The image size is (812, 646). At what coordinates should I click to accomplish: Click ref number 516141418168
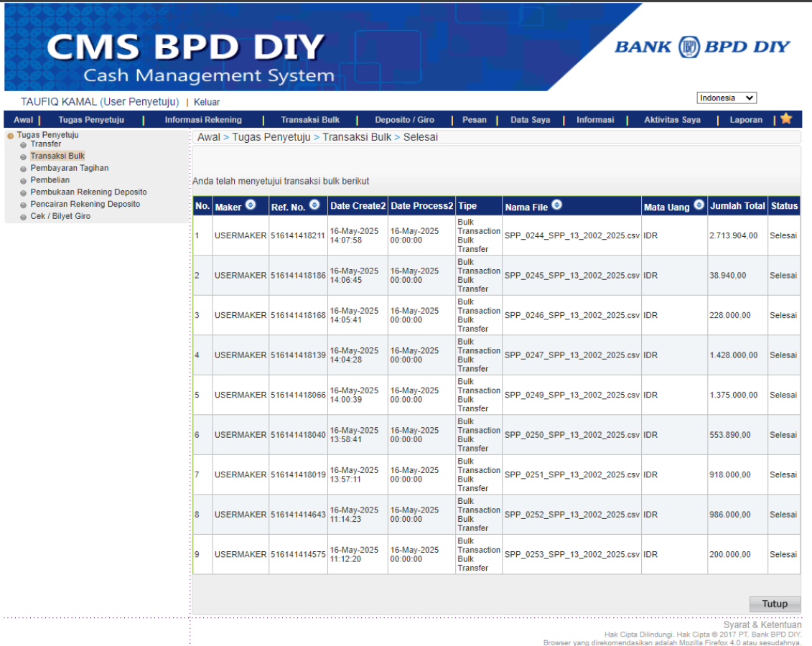(x=298, y=315)
